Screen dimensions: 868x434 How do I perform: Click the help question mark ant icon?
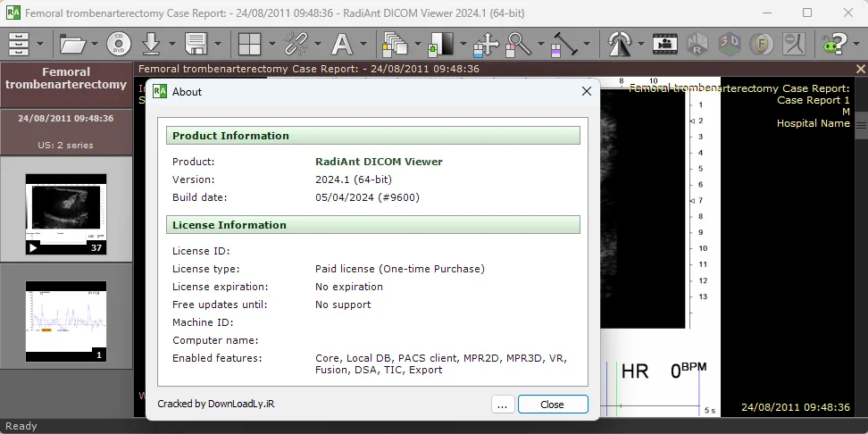point(834,44)
